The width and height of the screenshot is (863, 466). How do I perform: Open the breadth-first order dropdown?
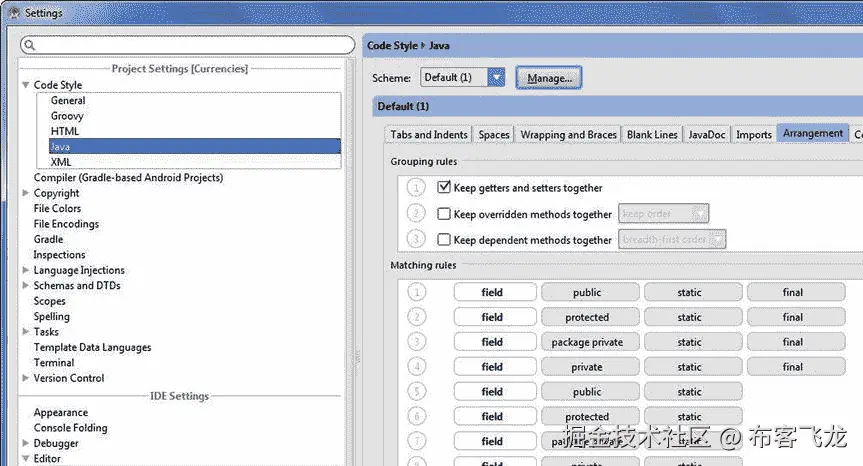[x=672, y=239]
